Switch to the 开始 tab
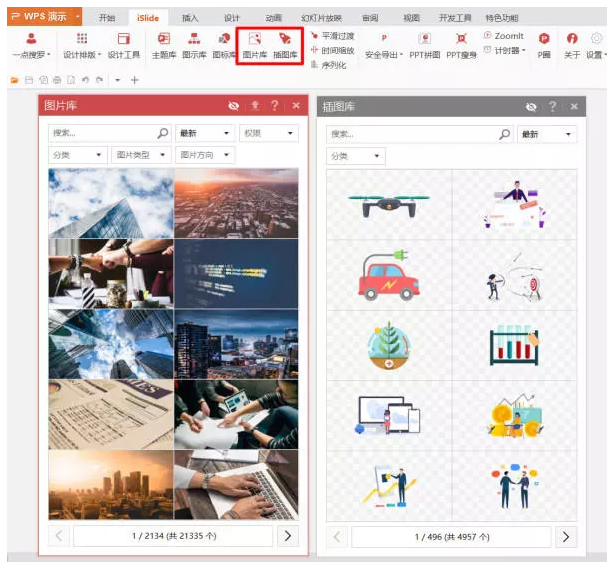This screenshot has width=614, height=566. [x=107, y=18]
